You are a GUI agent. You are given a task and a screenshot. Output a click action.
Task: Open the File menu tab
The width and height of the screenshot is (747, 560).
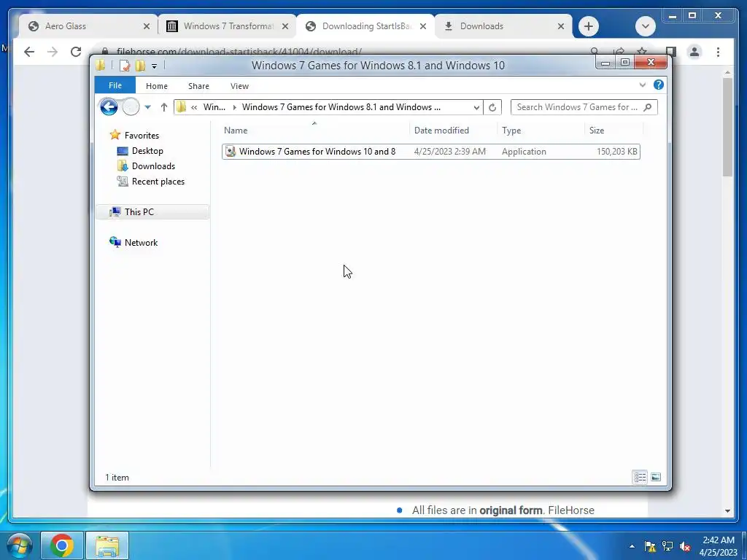click(115, 86)
